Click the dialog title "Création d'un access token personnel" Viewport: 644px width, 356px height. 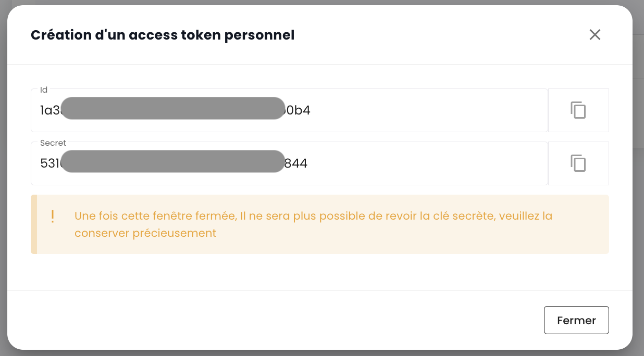click(x=163, y=35)
